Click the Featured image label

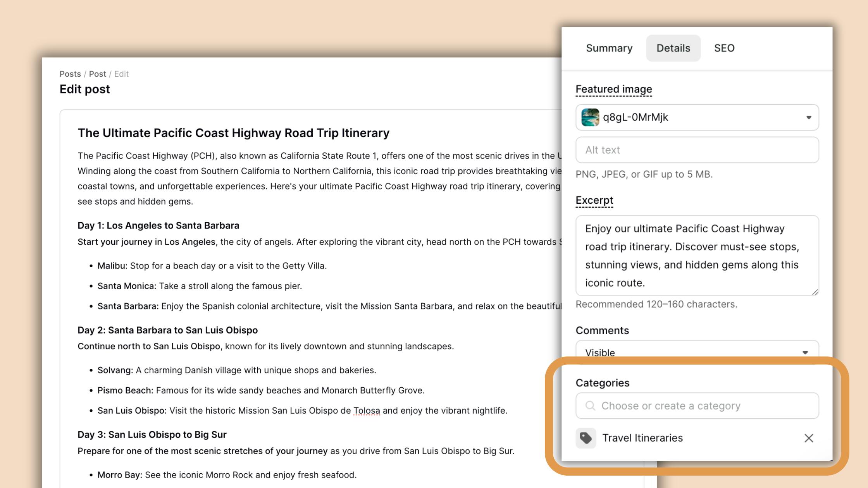tap(613, 89)
